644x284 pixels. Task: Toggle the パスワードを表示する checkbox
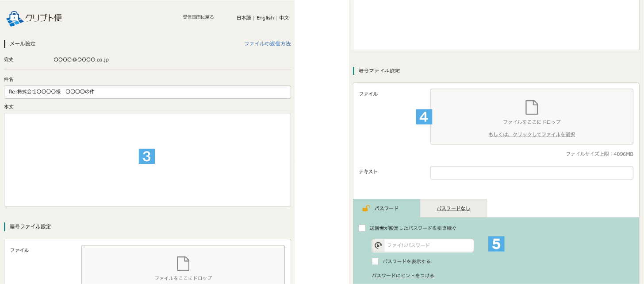click(376, 261)
